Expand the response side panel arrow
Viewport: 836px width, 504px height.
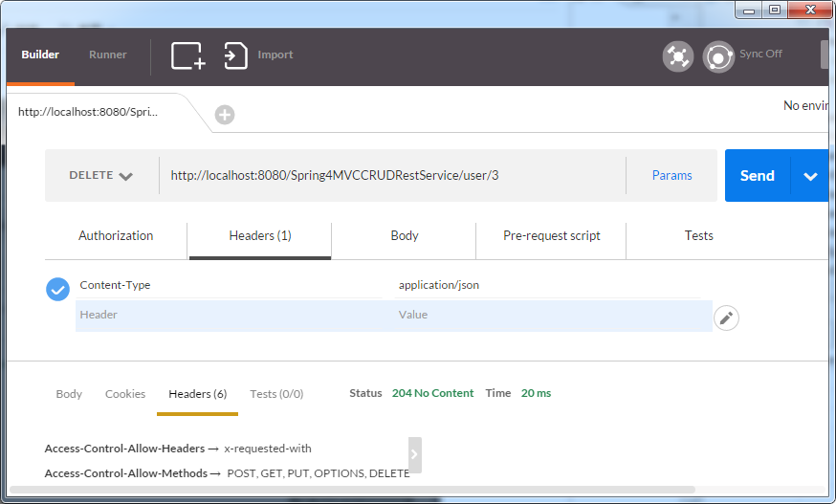tap(415, 455)
